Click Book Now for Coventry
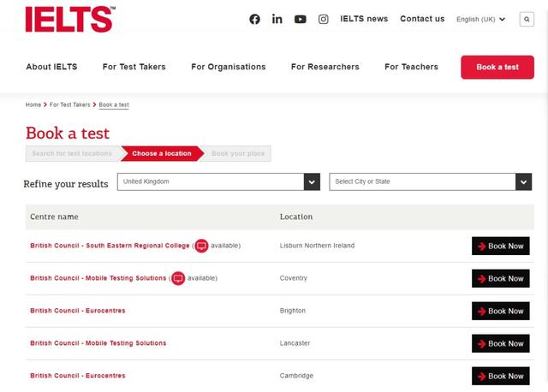The height and width of the screenshot is (392, 548). [x=500, y=278]
